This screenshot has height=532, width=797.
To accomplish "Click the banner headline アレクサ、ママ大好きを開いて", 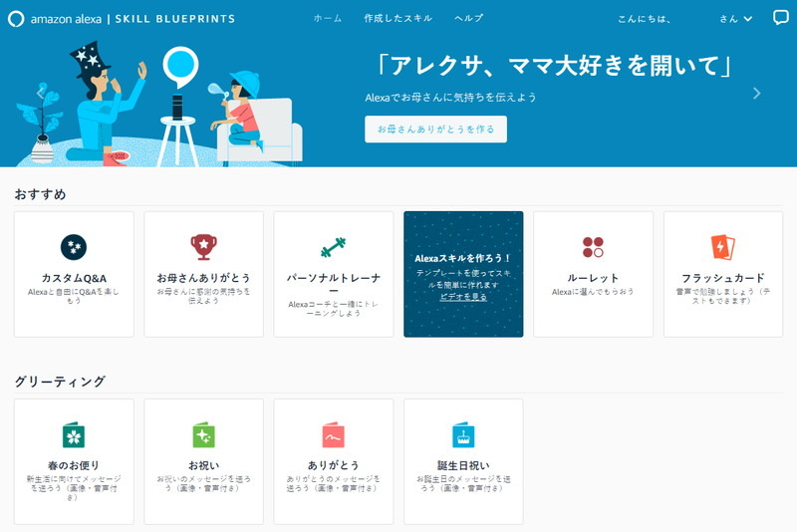I will coord(555,66).
